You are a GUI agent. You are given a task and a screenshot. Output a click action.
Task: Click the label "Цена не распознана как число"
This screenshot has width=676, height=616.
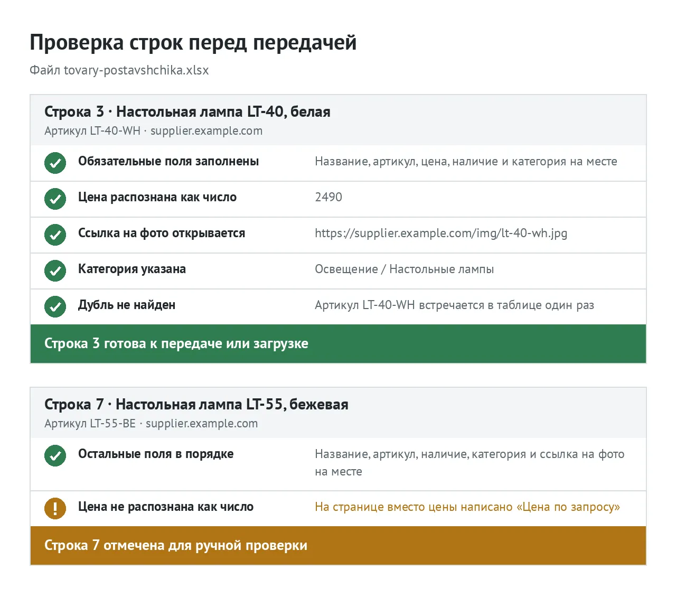tap(166, 507)
